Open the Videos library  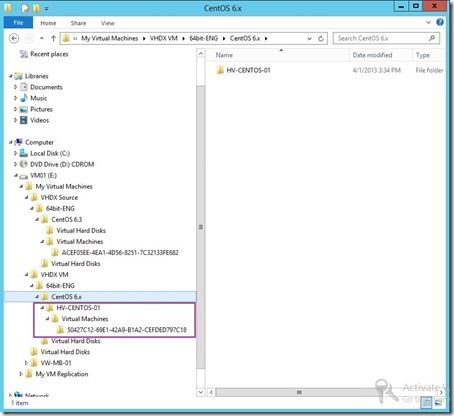click(39, 120)
